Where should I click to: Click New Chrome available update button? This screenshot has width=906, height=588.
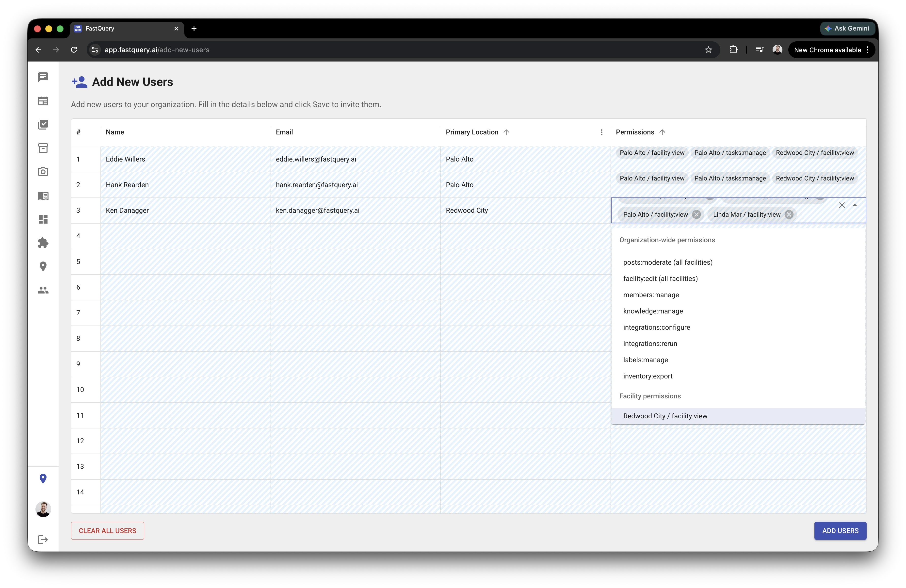827,50
